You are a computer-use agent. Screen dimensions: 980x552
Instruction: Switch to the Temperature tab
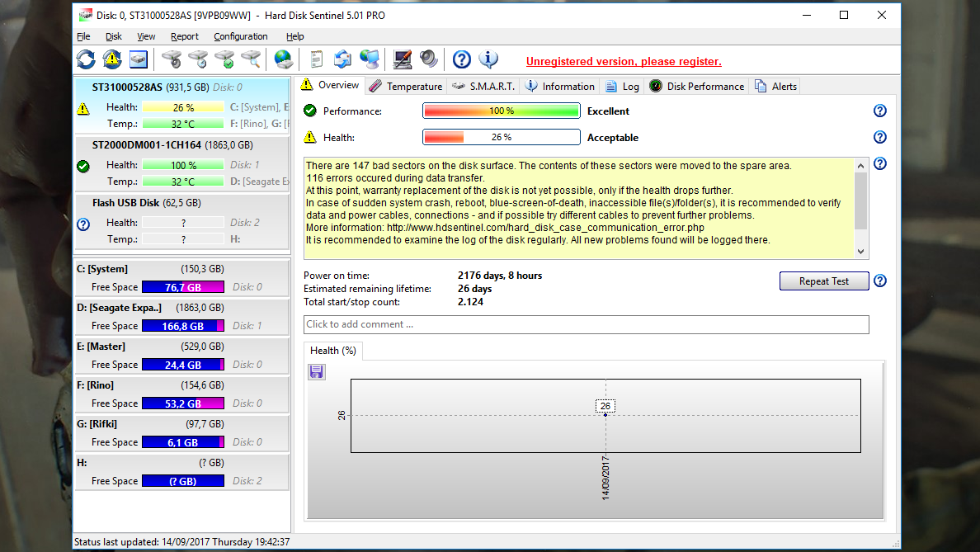tap(406, 87)
